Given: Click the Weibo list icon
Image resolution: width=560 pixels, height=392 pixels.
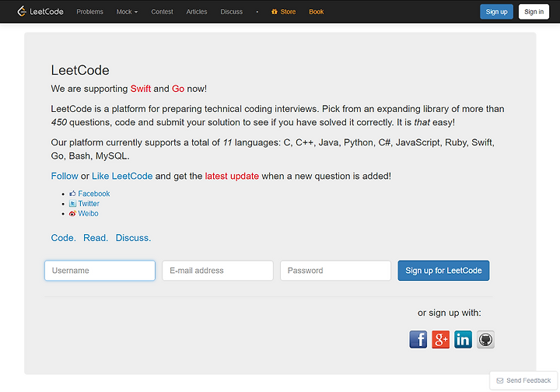Looking at the screenshot, I should (x=72, y=213).
